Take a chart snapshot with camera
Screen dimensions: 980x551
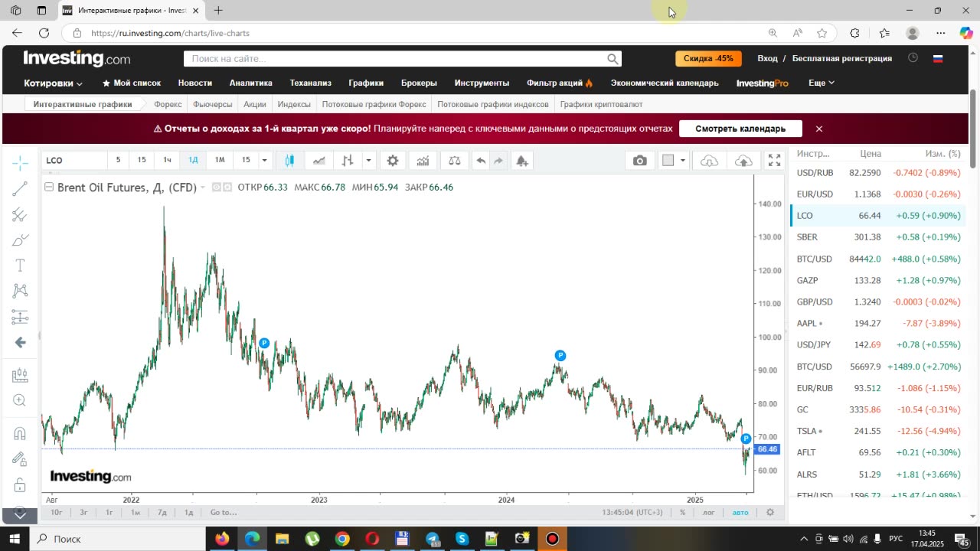640,160
